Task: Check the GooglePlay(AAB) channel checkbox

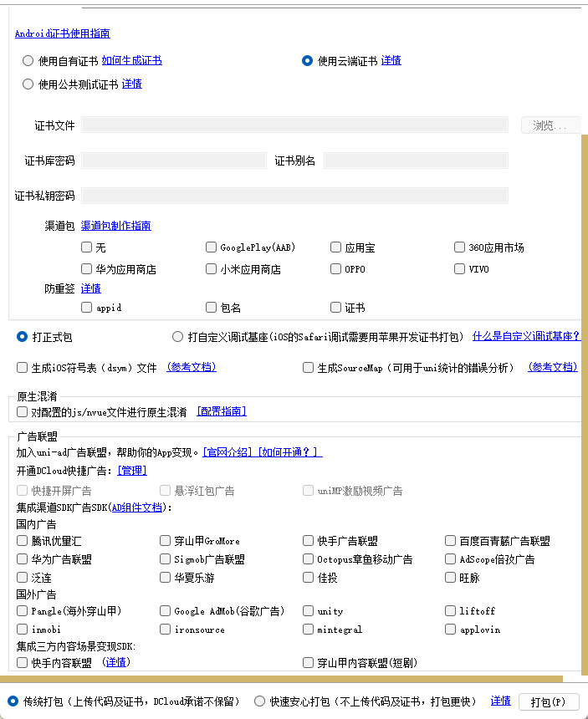Action: pyautogui.click(x=211, y=247)
